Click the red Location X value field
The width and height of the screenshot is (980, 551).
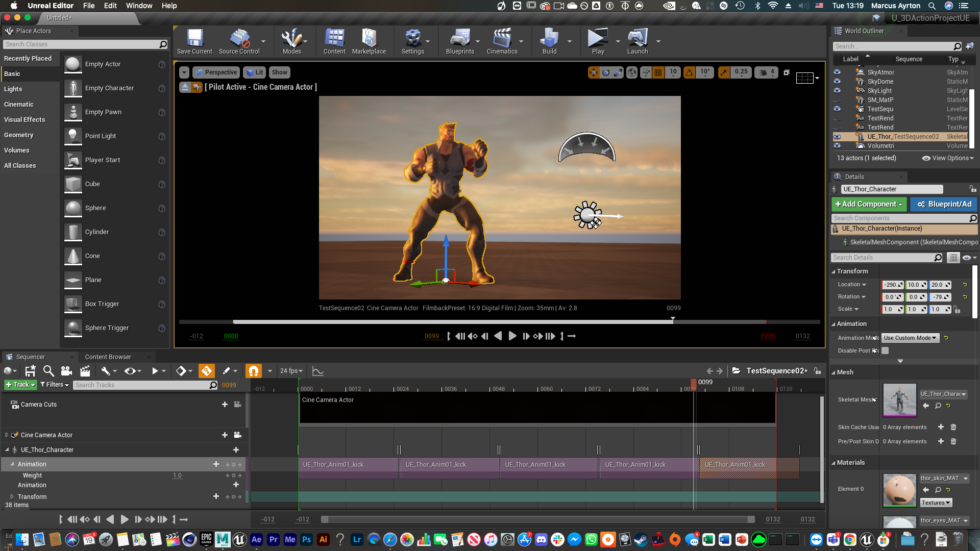(x=893, y=285)
